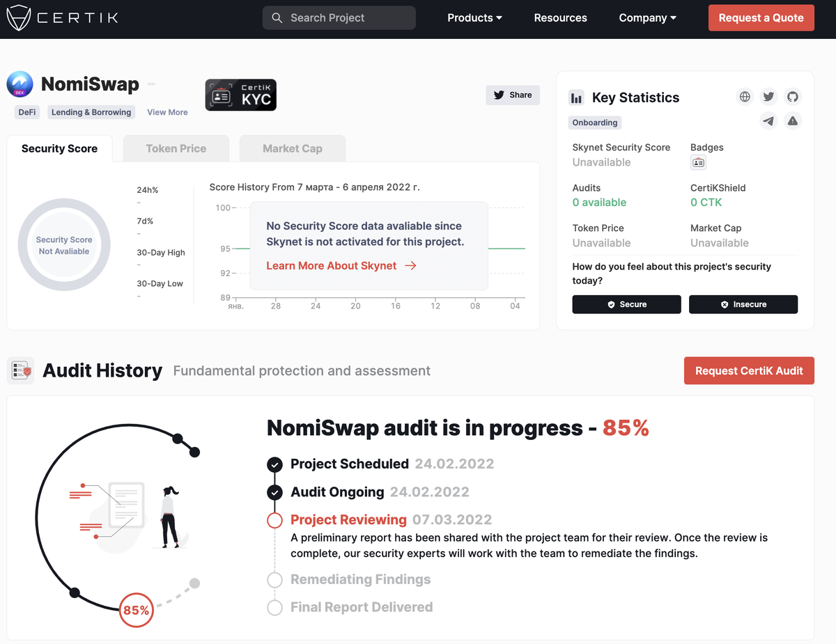
Task: Open the 0 available audits link
Action: pyautogui.click(x=599, y=203)
